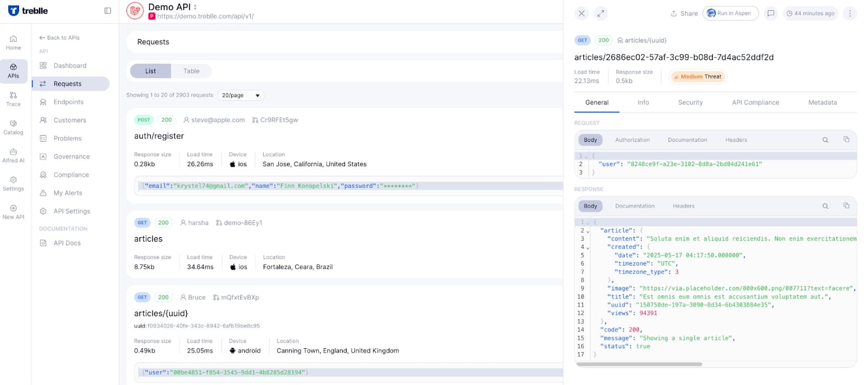Open detail panel more options menu
The width and height of the screenshot is (868, 385).
point(850,14)
